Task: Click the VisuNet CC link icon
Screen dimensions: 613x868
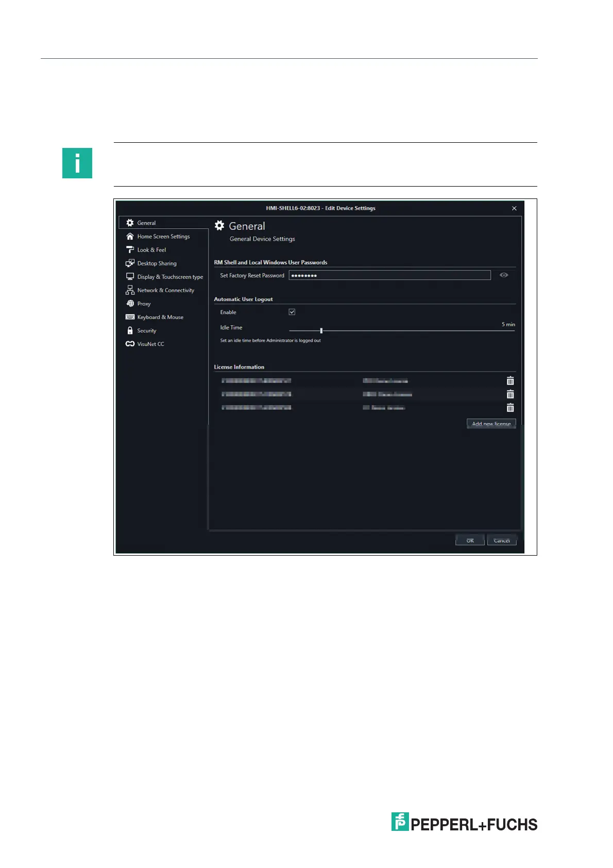Action: 130,344
